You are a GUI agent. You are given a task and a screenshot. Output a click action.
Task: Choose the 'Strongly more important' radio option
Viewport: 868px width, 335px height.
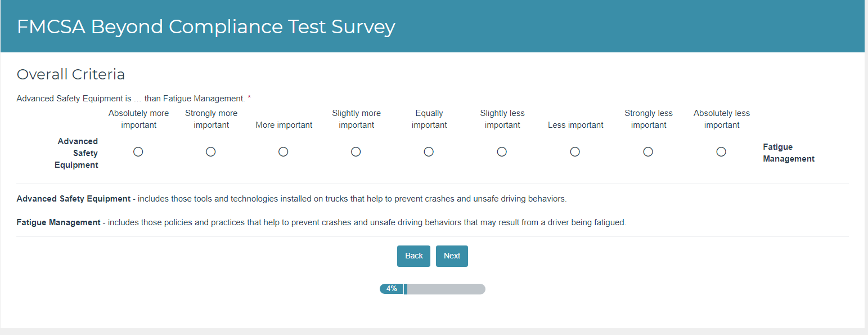coord(211,152)
